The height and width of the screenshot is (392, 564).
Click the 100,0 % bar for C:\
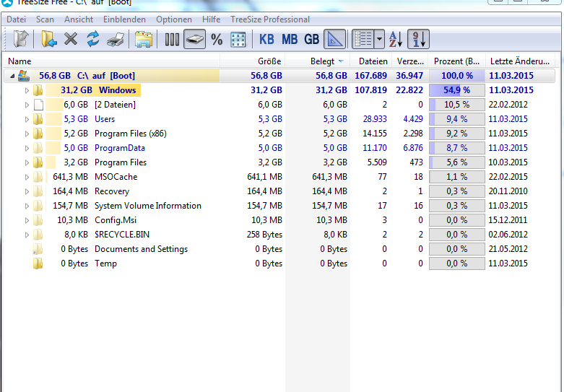tap(457, 76)
